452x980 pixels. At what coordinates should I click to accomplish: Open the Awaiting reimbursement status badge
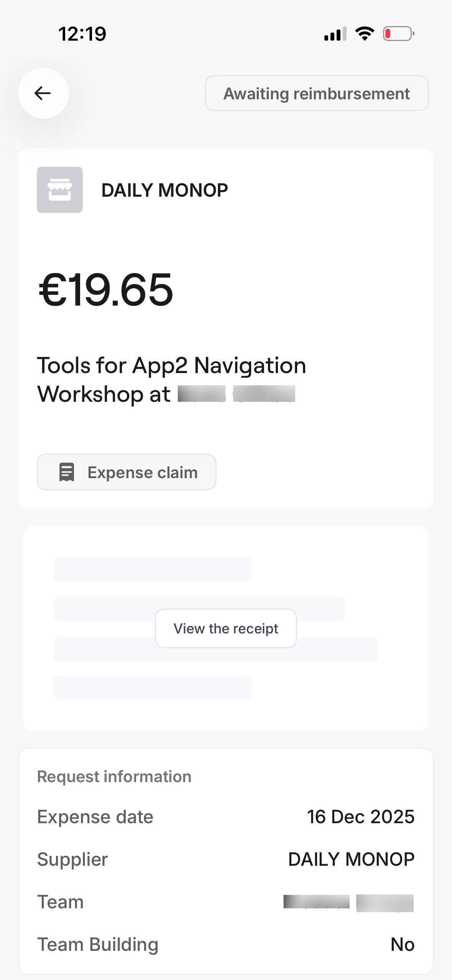pos(317,93)
